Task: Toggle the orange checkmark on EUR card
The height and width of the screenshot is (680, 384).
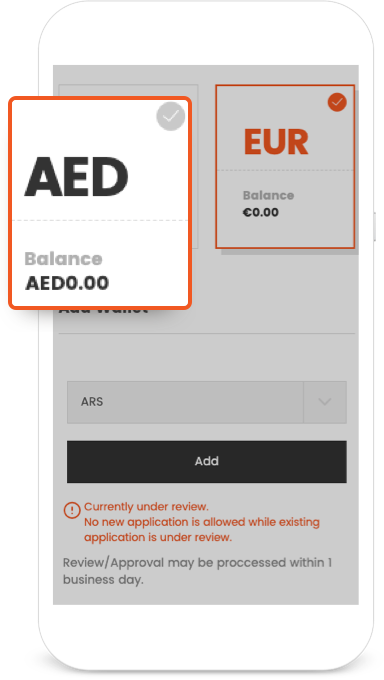Action: [x=337, y=102]
